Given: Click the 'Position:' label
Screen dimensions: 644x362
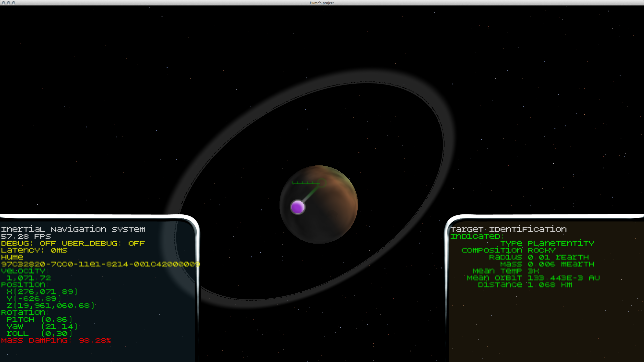Looking at the screenshot, I should pyautogui.click(x=25, y=285).
